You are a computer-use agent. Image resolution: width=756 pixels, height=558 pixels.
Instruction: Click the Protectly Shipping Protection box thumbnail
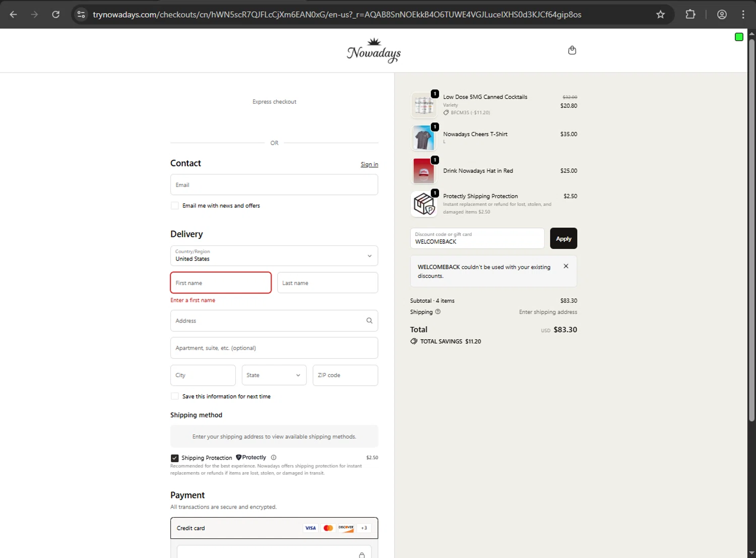[424, 204]
